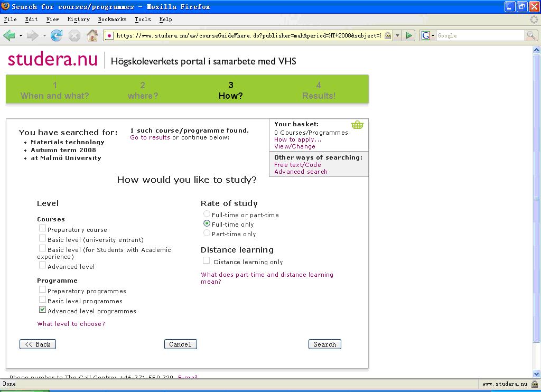Image resolution: width=541 pixels, height=392 pixels.
Task: Open the Bookmarks menu
Action: pyautogui.click(x=112, y=20)
